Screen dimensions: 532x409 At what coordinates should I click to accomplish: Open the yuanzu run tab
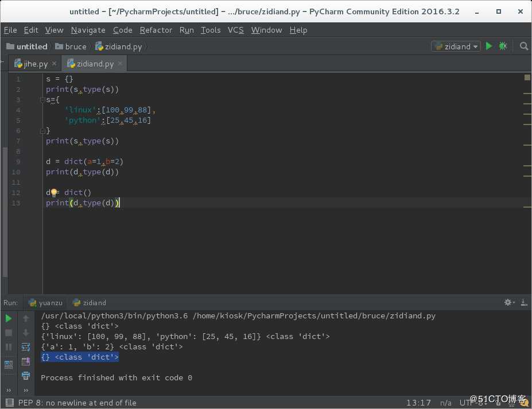46,302
